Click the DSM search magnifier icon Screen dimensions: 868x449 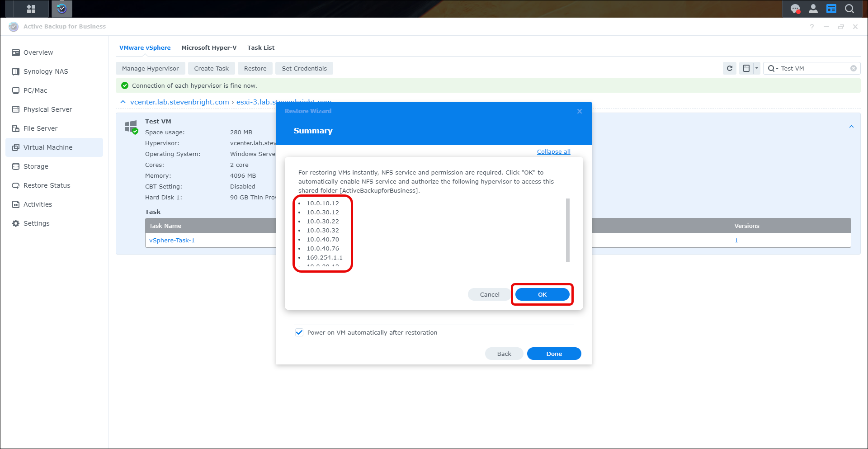pos(849,9)
